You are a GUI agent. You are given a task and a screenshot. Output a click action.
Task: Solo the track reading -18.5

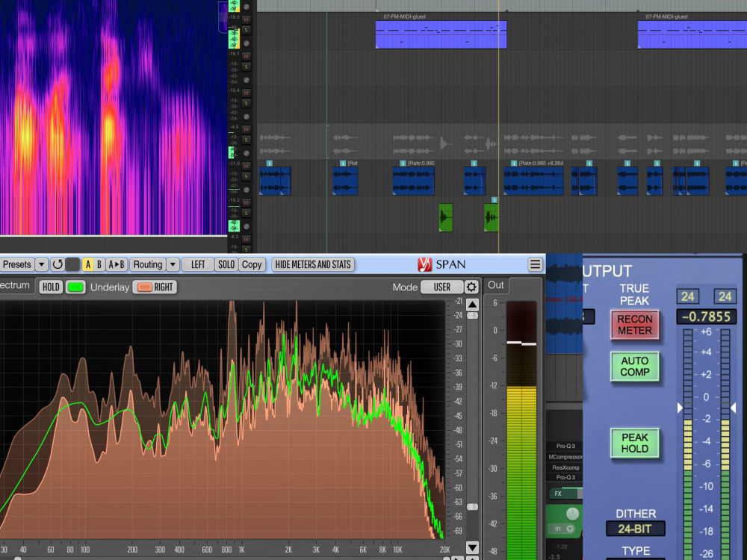coord(247,30)
